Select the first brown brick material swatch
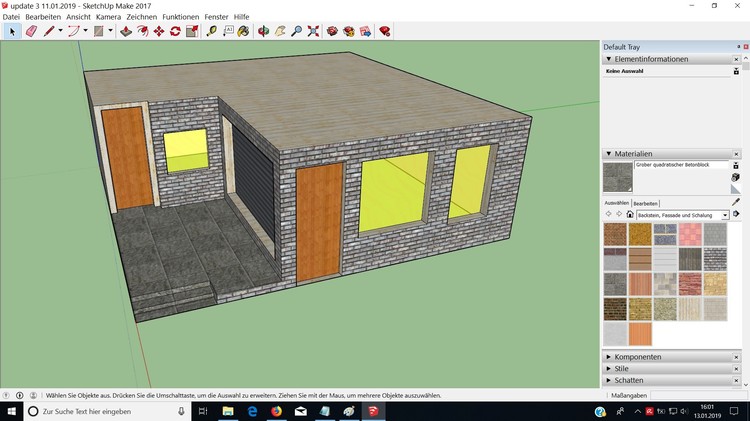Screen dimensions: 750x421 click(x=615, y=234)
